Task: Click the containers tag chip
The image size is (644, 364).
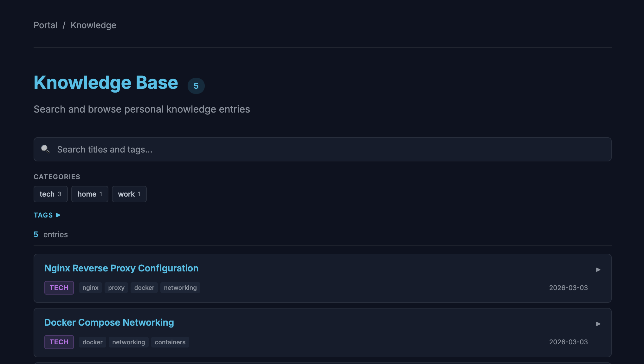Action: [x=170, y=342]
